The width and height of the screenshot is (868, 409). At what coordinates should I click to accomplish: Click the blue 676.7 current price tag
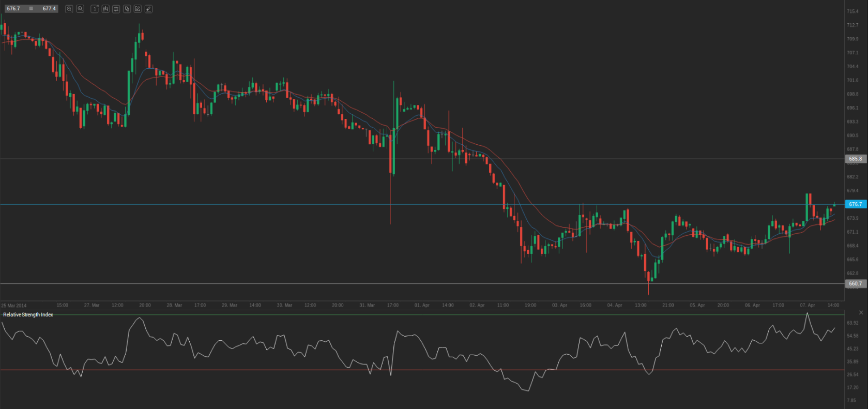(855, 204)
